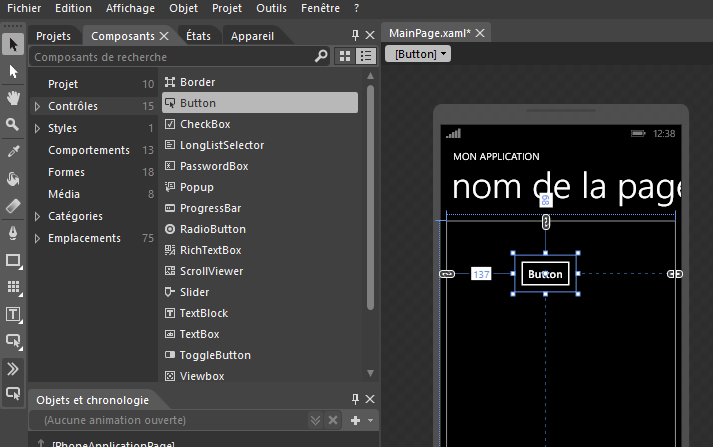Screen dimensions: 713x447
Task: Click the last-used Button asset icon below chevrons
Action: 13,394
